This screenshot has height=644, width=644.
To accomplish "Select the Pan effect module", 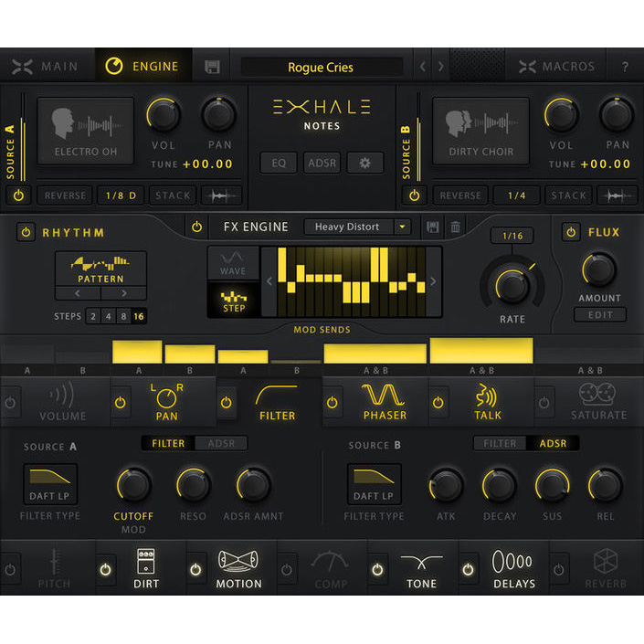I will 167,402.
